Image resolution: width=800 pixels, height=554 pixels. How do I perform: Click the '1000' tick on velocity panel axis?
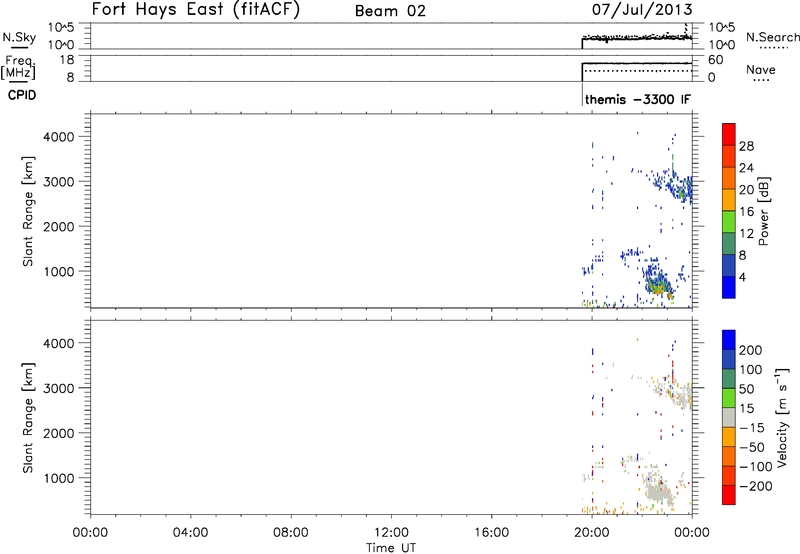[58, 479]
